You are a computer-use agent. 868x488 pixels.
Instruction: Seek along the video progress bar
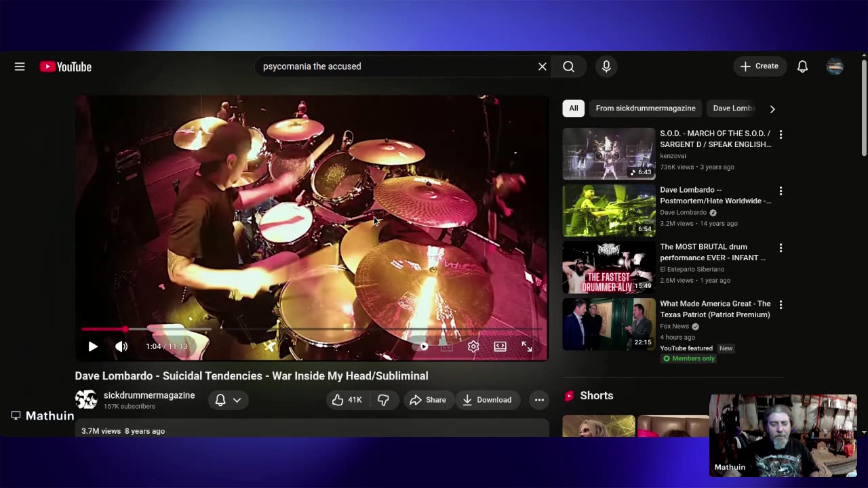tap(312, 329)
